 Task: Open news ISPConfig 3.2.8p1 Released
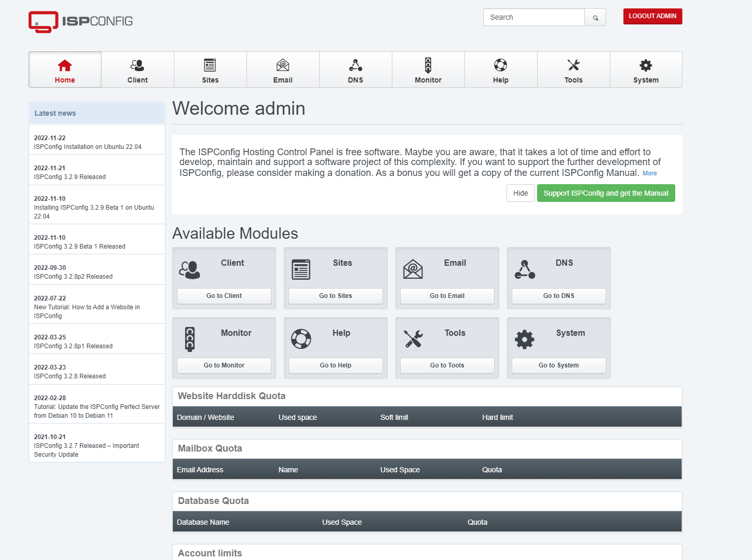pos(73,346)
